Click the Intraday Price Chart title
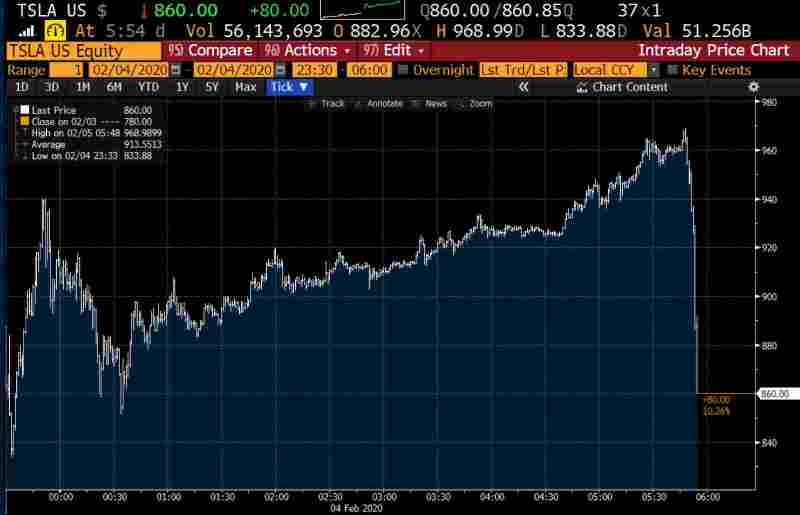This screenshot has height=515, width=800. [x=714, y=51]
